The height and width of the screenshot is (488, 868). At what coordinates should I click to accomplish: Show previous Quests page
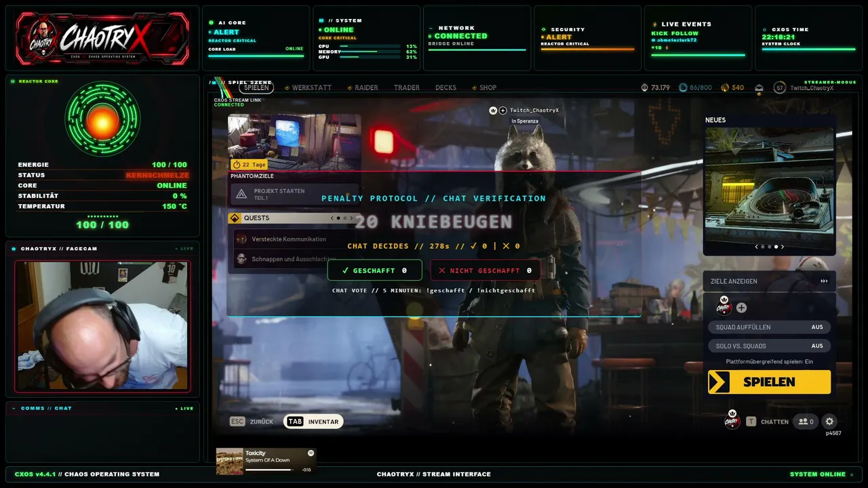tap(332, 218)
